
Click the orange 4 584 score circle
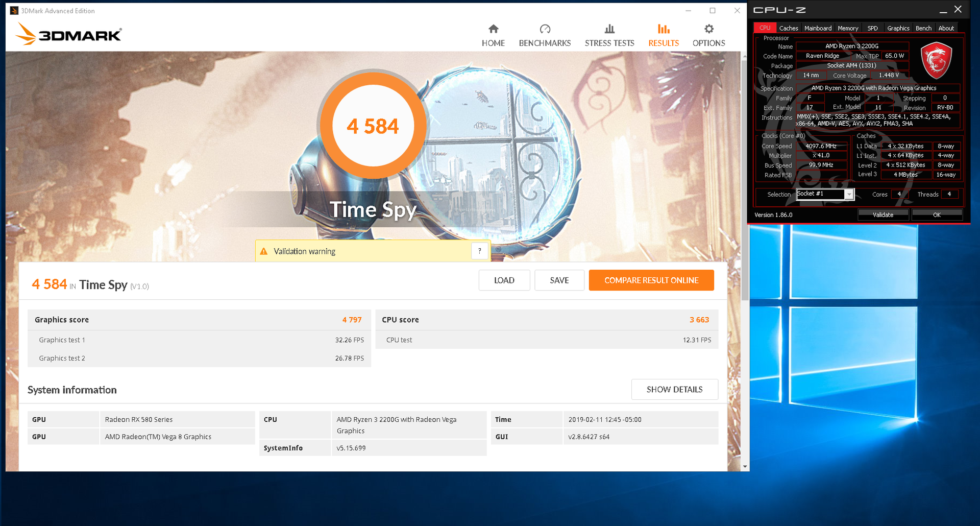coord(373,126)
